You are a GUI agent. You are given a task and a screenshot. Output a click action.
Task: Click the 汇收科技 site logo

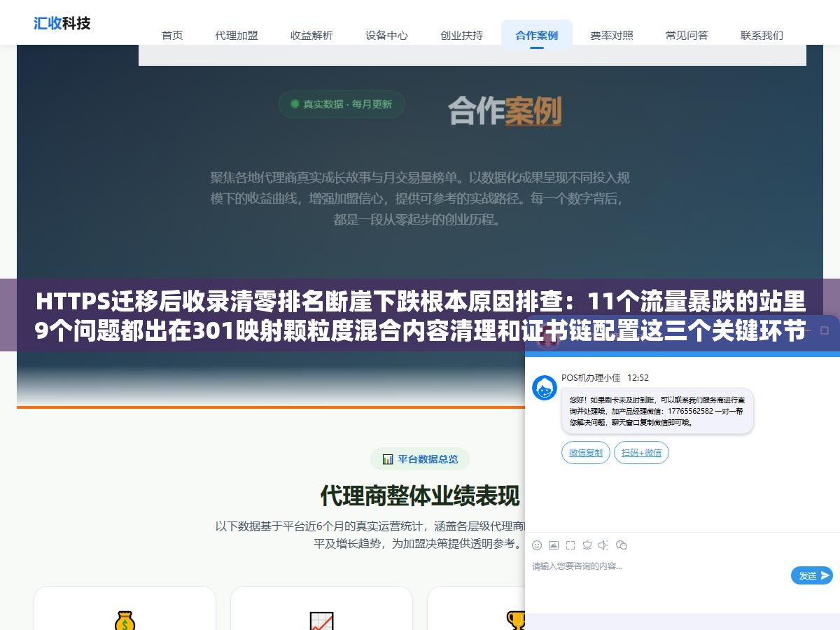click(62, 23)
